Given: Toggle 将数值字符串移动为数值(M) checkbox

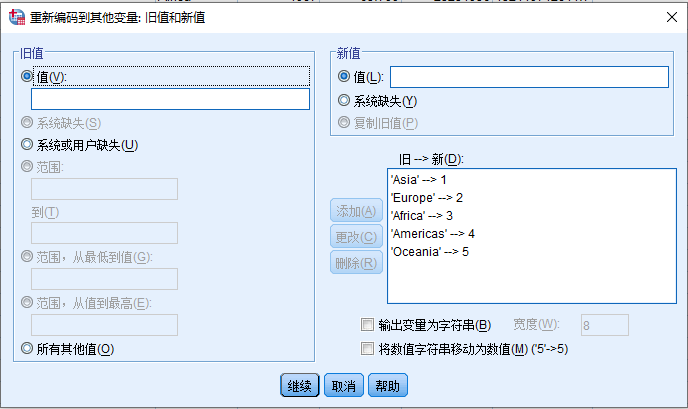Looking at the screenshot, I should coord(367,349).
